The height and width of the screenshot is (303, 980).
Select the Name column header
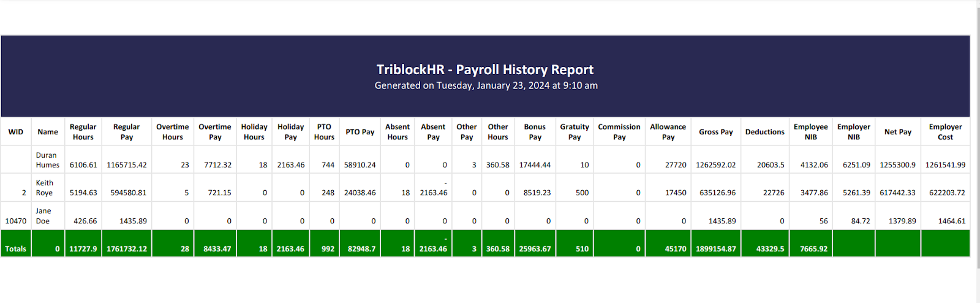(48, 132)
